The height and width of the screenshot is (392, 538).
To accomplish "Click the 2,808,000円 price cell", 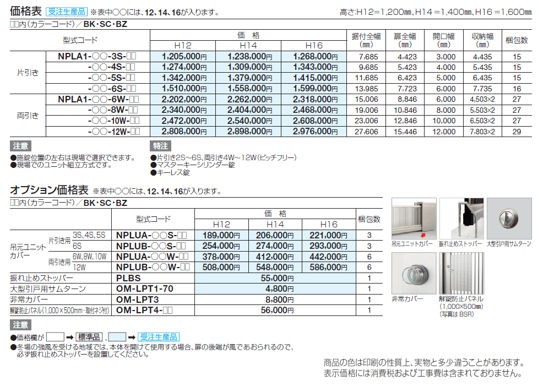I will [183, 131].
